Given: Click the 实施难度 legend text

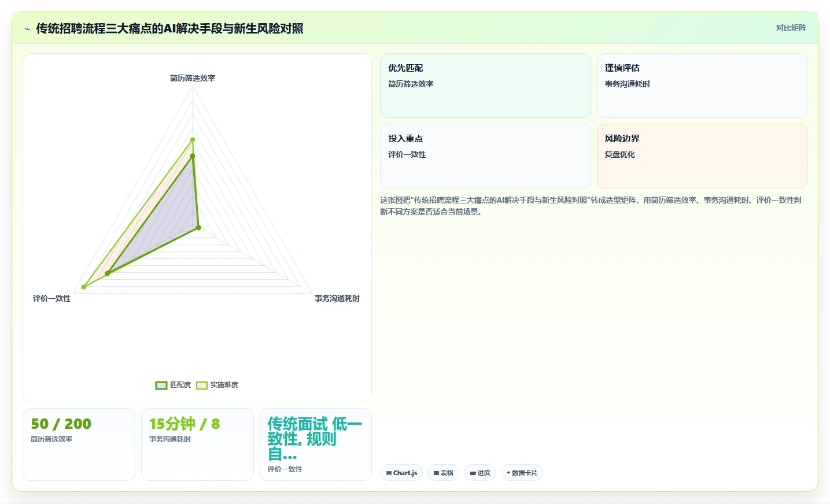Looking at the screenshot, I should [224, 385].
